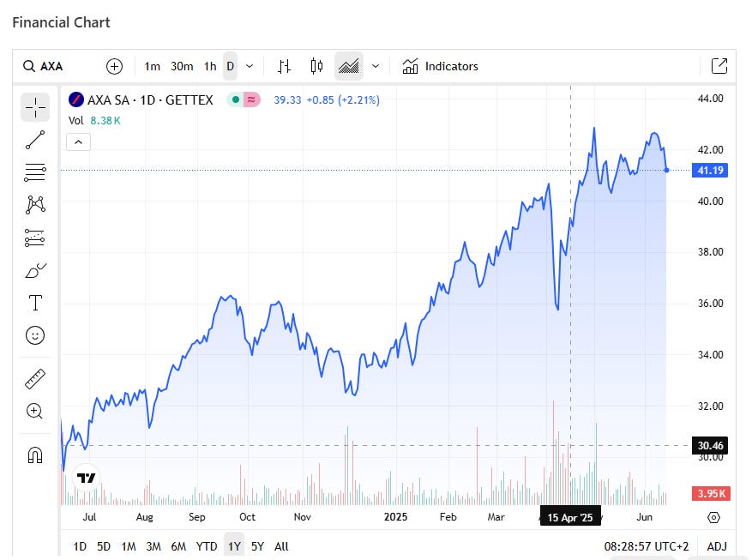This screenshot has height=560, width=752.
Task: Open the TradingView logo link
Action: pos(87,478)
